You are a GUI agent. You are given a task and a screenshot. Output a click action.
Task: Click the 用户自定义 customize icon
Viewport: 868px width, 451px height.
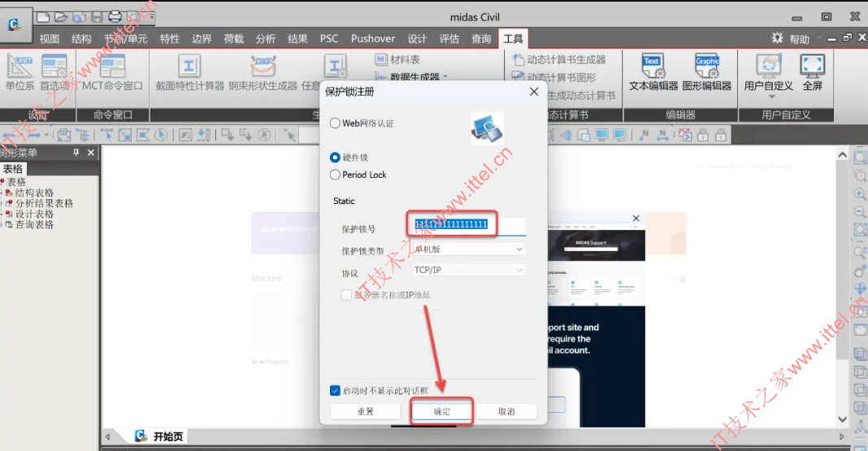[768, 66]
